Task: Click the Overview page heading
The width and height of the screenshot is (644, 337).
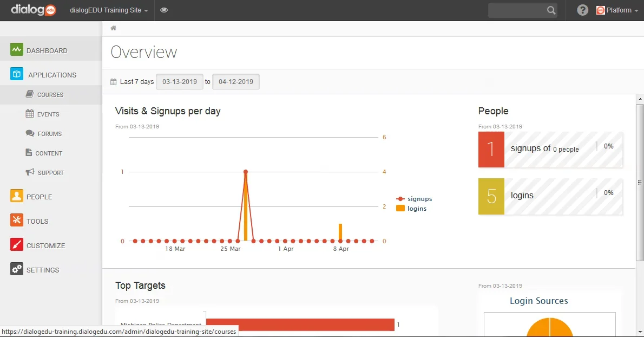Action: pyautogui.click(x=144, y=52)
